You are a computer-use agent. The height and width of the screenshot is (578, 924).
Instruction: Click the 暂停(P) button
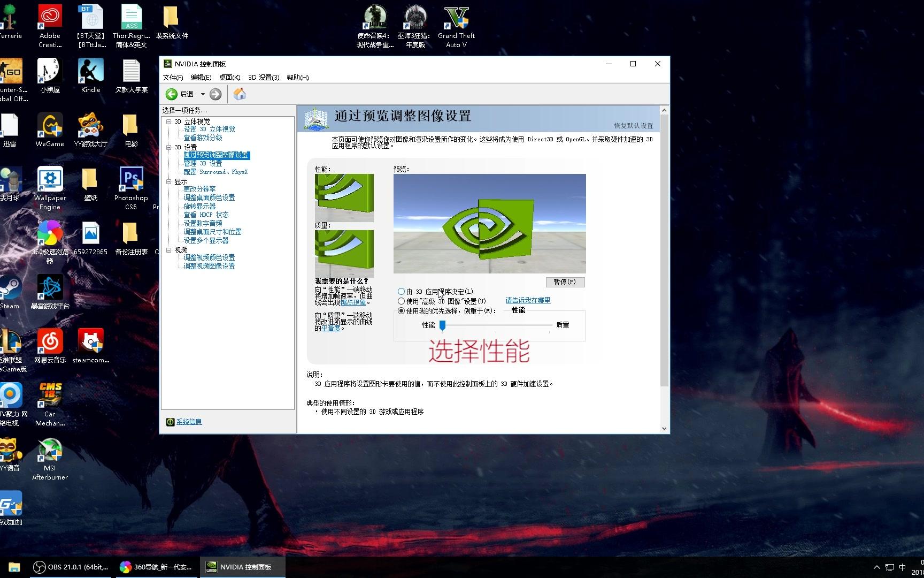[565, 282]
